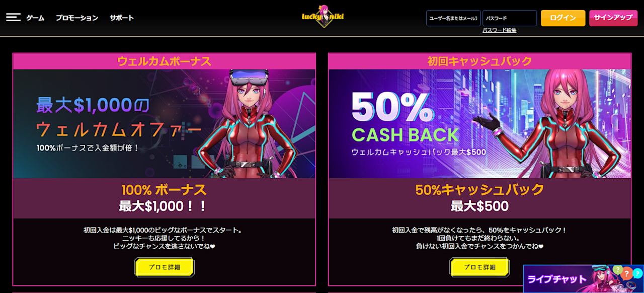Image resolution: width=644 pixels, height=293 pixels.
Task: Click the orange question mark speech bubble
Action: pos(626,273)
